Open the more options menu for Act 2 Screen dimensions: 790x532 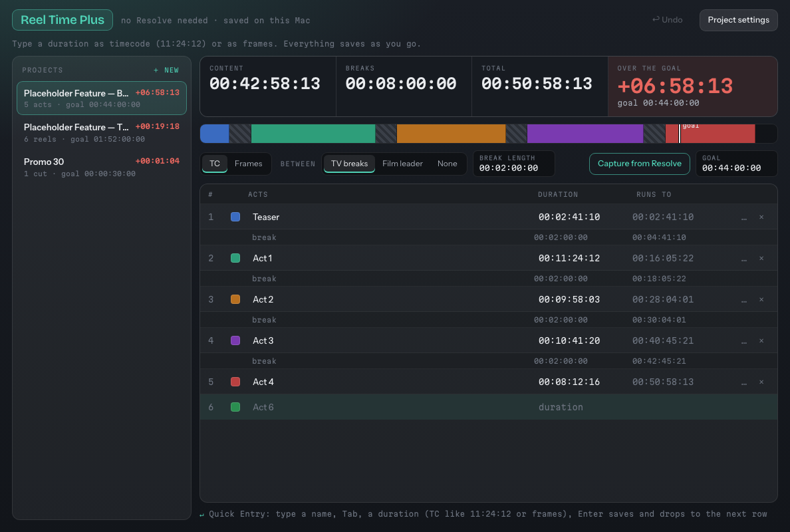[744, 300]
